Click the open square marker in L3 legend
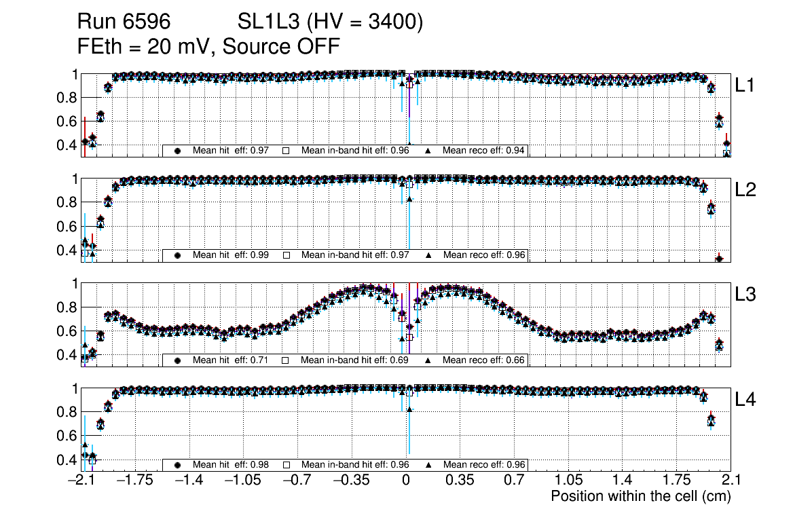 [286, 360]
